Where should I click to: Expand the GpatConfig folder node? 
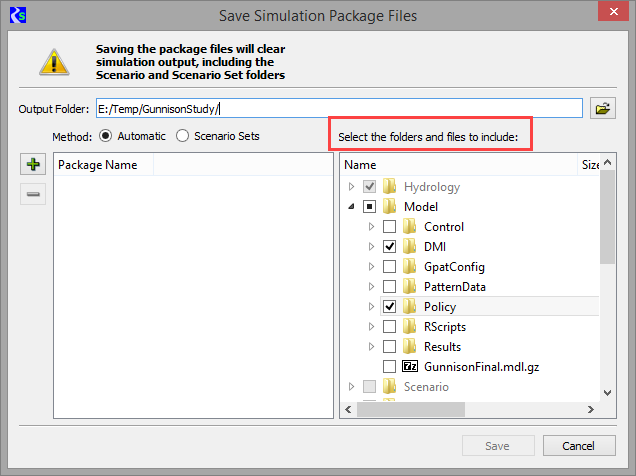(371, 267)
